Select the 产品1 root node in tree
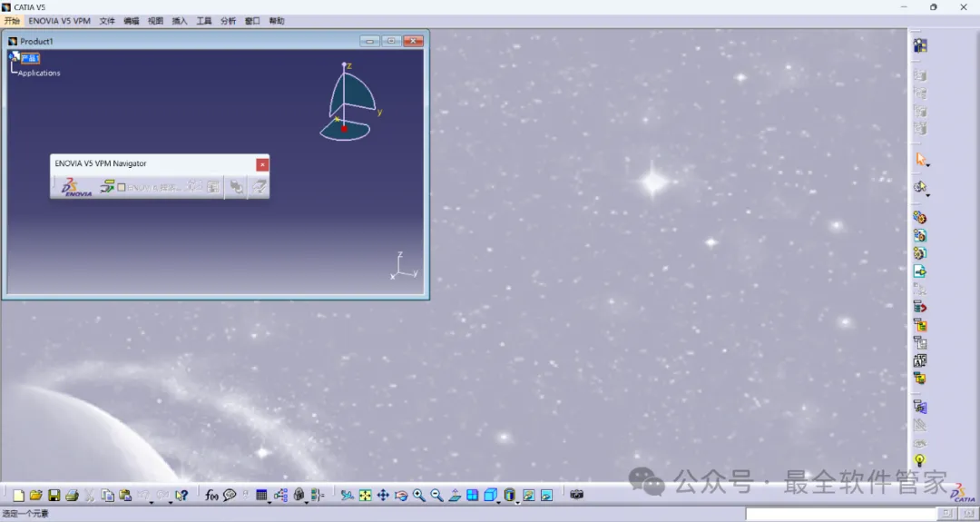Viewport: 980px width, 522px height. point(30,58)
